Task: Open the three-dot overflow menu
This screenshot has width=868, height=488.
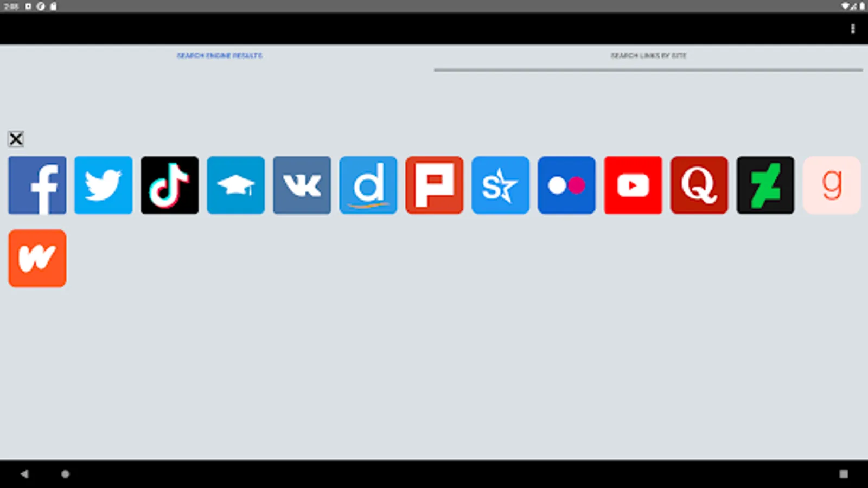Action: (853, 29)
